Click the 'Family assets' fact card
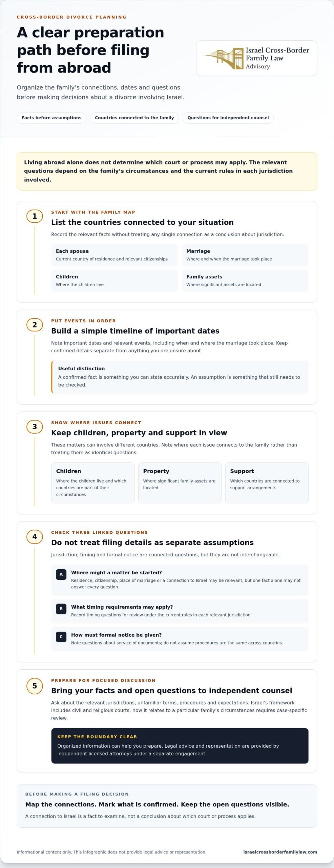This screenshot has width=334, height=868. 245,280
